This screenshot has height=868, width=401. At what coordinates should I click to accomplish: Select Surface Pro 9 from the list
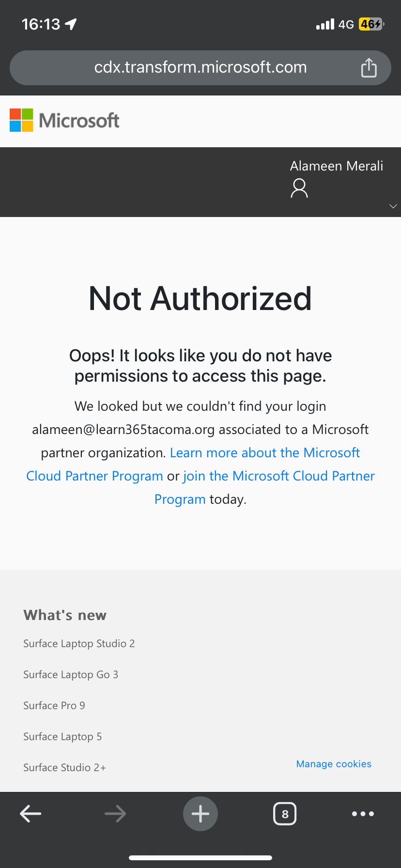click(54, 705)
